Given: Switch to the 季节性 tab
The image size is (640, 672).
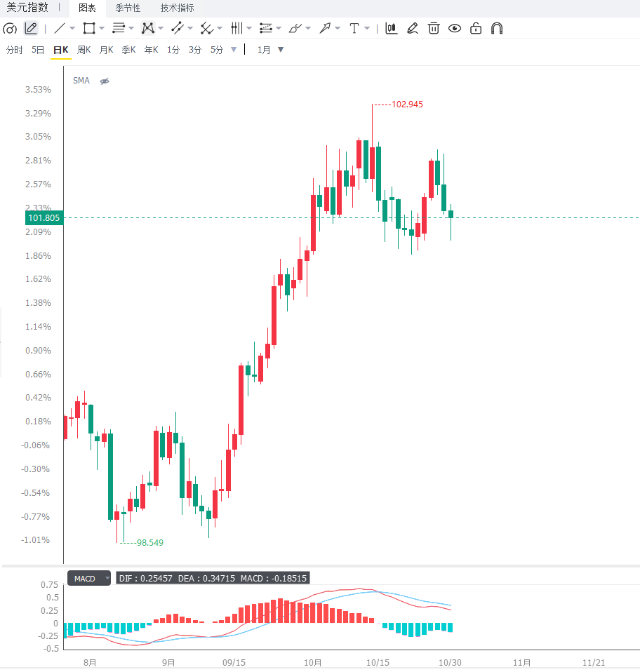Looking at the screenshot, I should (128, 8).
